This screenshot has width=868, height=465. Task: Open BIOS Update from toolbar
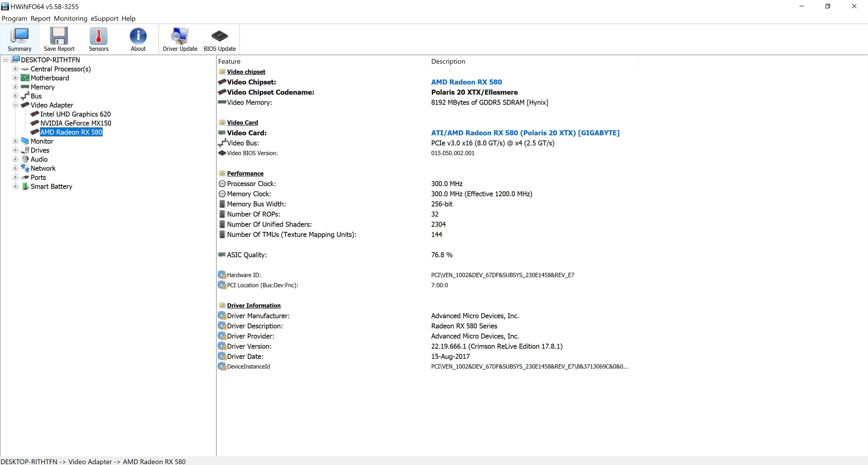coord(219,39)
